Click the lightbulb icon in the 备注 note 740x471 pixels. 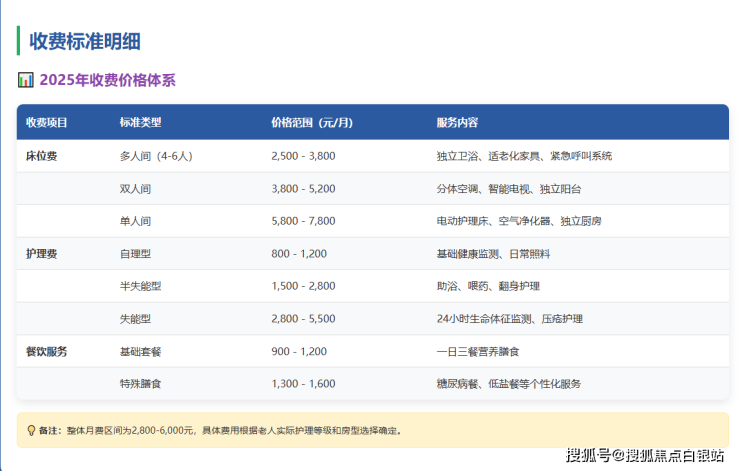[x=31, y=431]
